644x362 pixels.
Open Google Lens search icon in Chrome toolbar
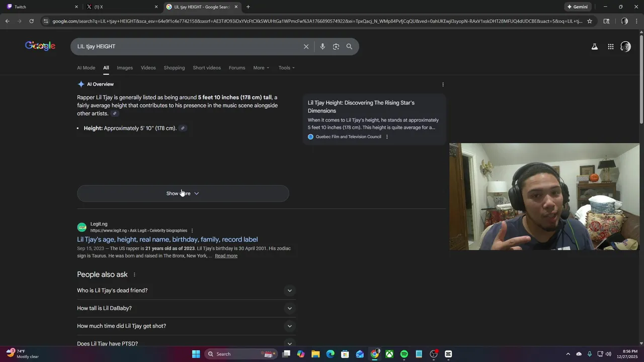pos(606,21)
